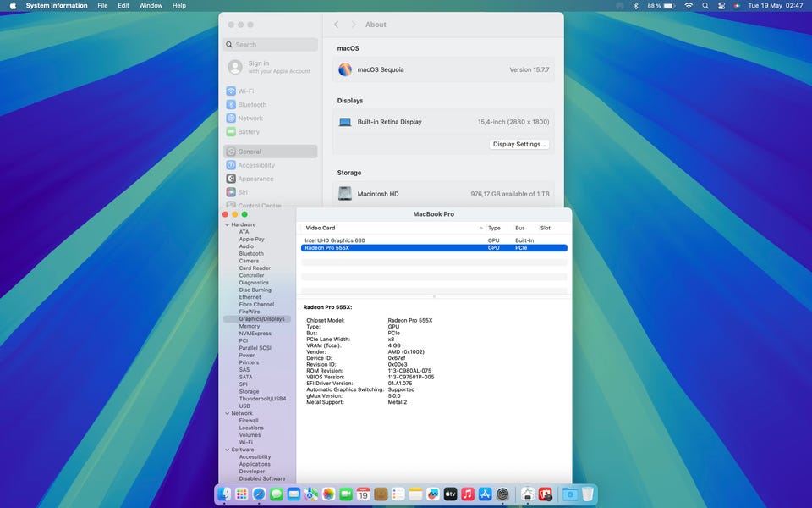
Task: Open Reminders from the Dock
Action: (398, 494)
